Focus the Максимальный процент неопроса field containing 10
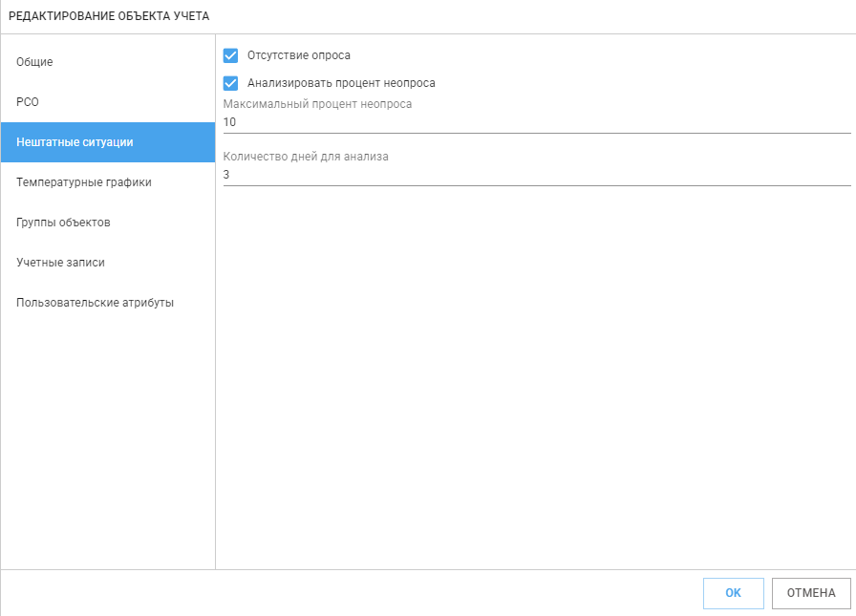 [x=537, y=122]
